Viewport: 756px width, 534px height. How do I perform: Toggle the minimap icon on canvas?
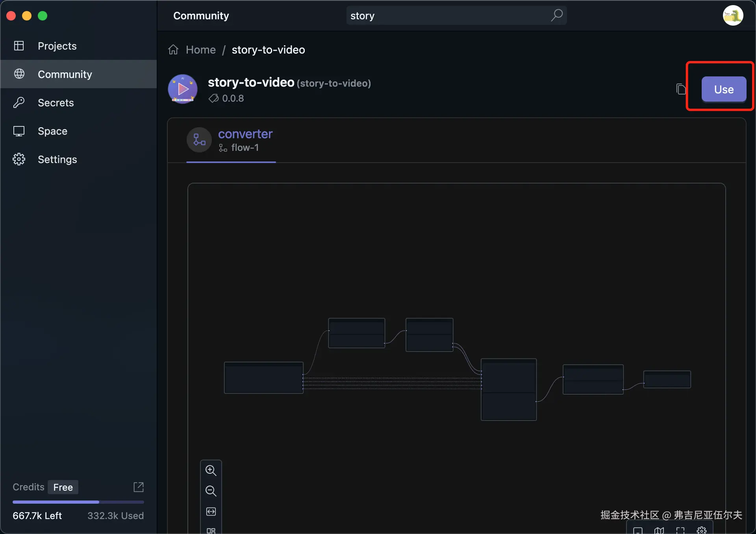pos(659,530)
